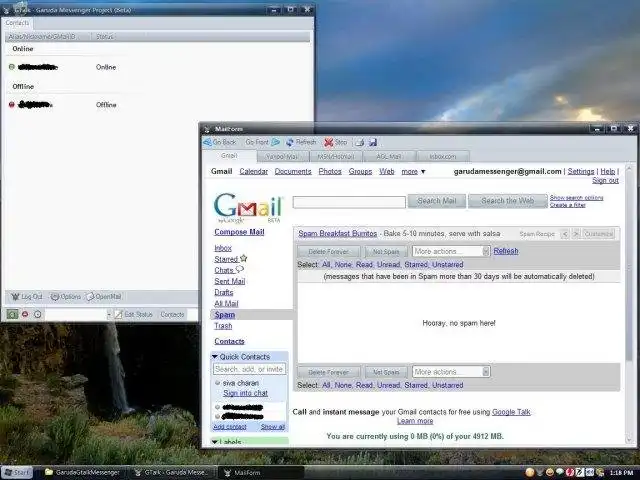Click the Status column header

tap(104, 37)
